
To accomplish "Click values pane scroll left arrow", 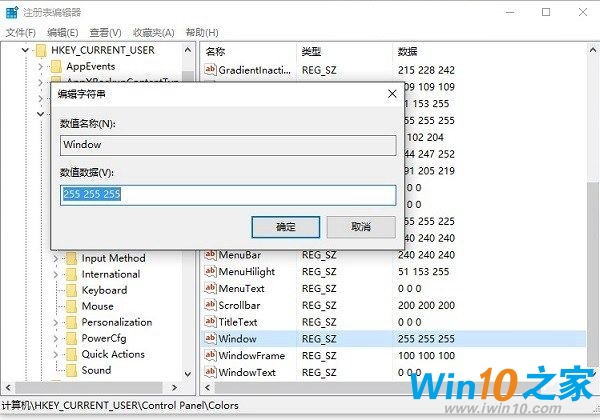I will [x=207, y=387].
